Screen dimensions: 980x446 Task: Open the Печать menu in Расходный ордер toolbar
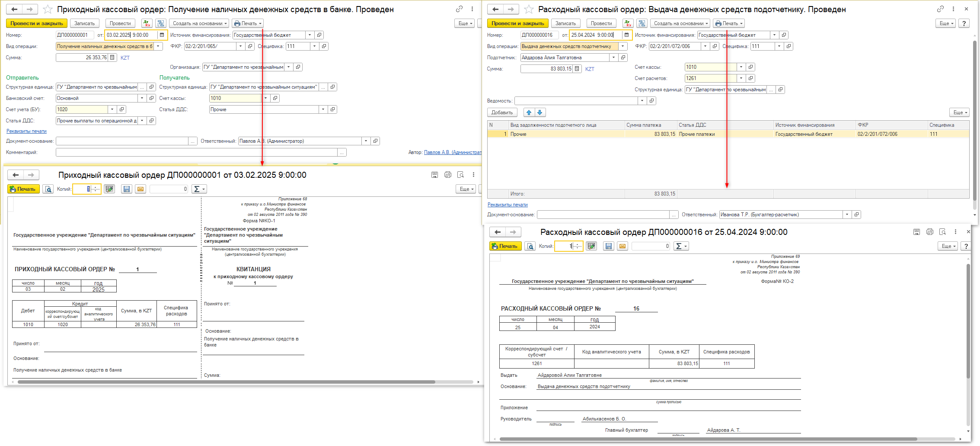click(729, 23)
